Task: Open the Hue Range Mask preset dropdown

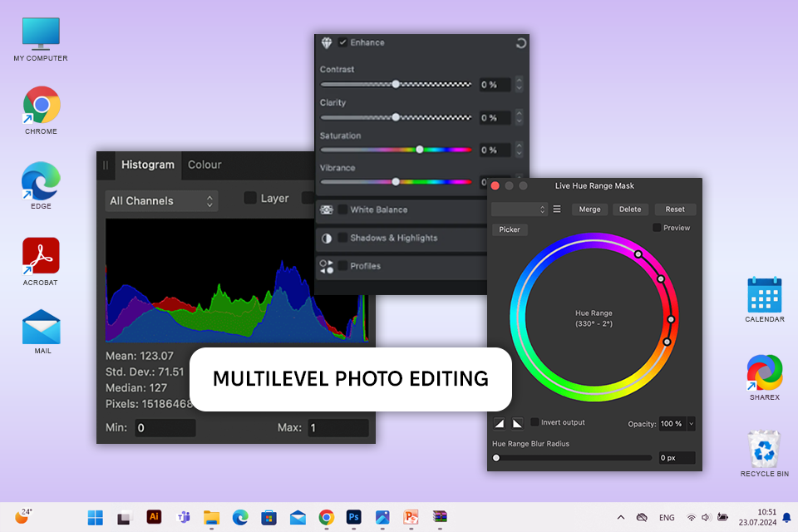Action: point(519,209)
